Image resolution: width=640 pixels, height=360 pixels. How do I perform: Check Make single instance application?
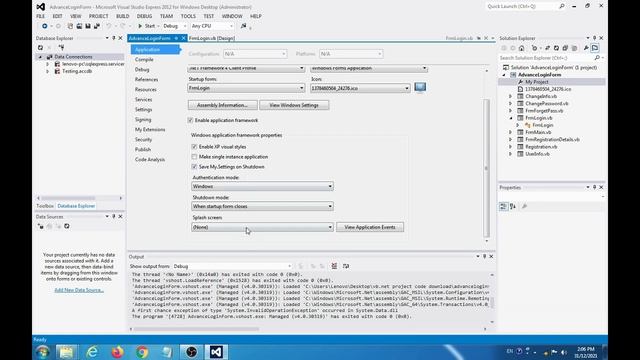194,157
